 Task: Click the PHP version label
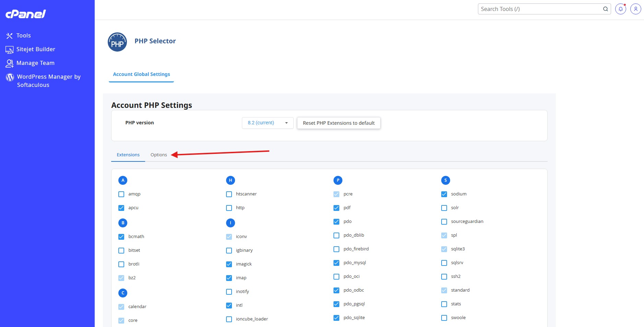click(x=140, y=123)
